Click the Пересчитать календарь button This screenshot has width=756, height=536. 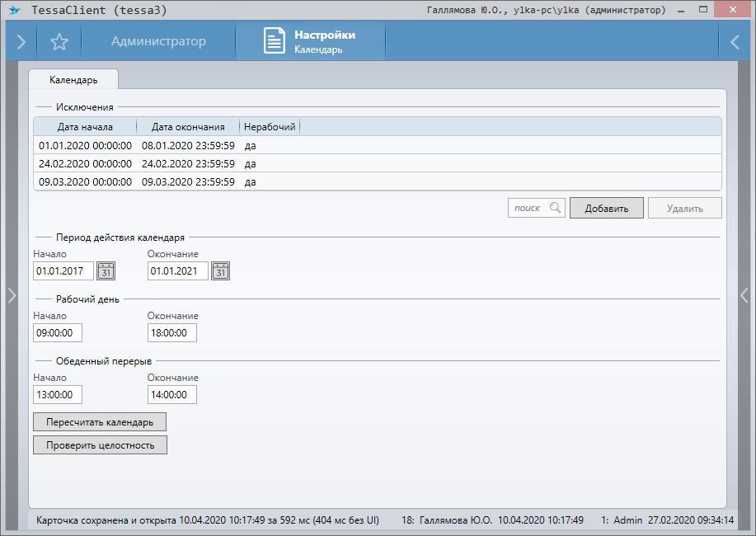pos(100,422)
